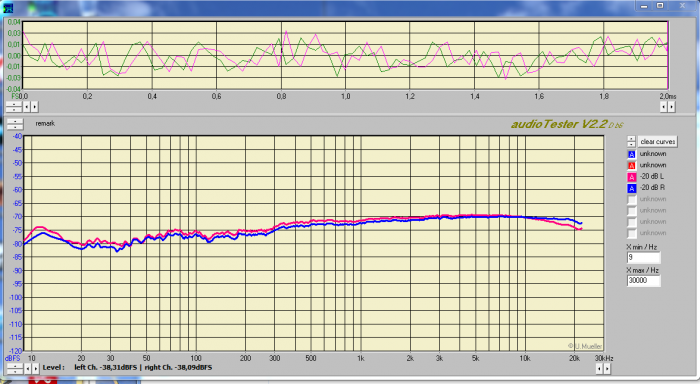Click the dBFS spinner below the frequency graph
This screenshot has height=384, width=700.
coord(14,369)
